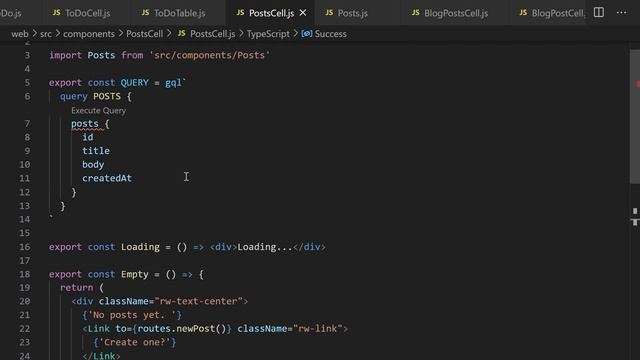Open the TypeScript breadcrumb segment

point(268,34)
